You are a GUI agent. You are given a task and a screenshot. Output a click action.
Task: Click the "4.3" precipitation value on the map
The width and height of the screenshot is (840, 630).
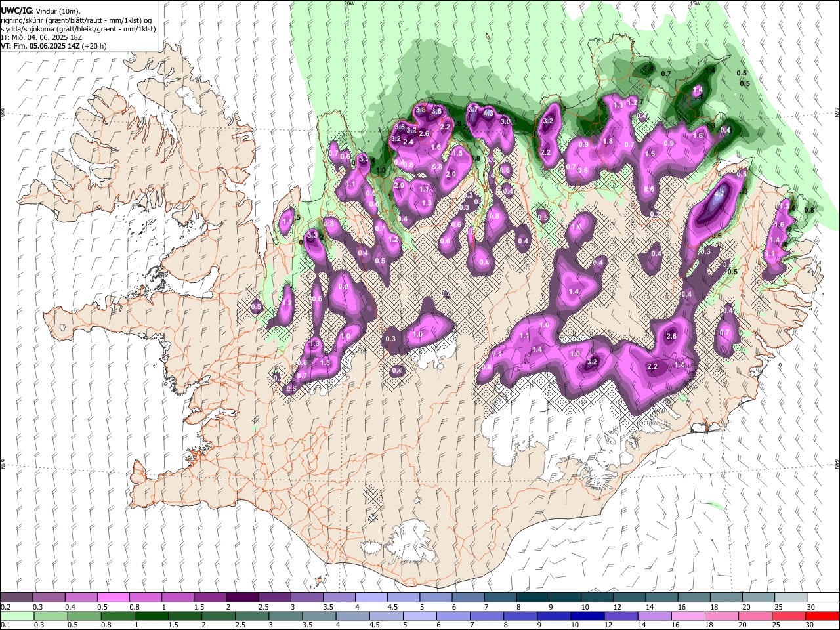[488, 113]
